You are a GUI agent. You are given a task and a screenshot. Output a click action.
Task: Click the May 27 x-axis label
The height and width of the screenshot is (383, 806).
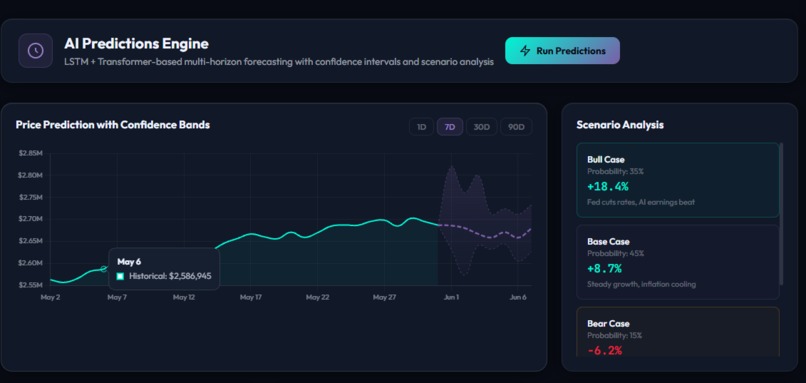pos(383,297)
